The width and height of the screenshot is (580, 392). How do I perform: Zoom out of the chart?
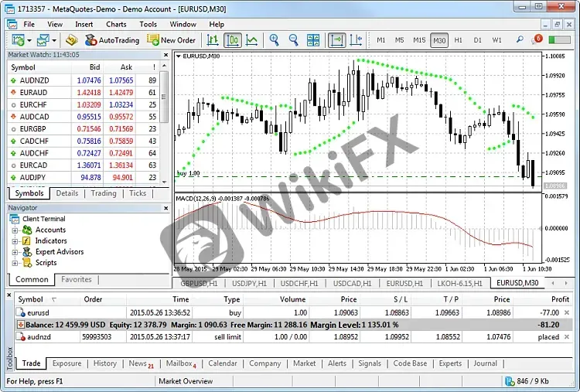click(x=293, y=40)
